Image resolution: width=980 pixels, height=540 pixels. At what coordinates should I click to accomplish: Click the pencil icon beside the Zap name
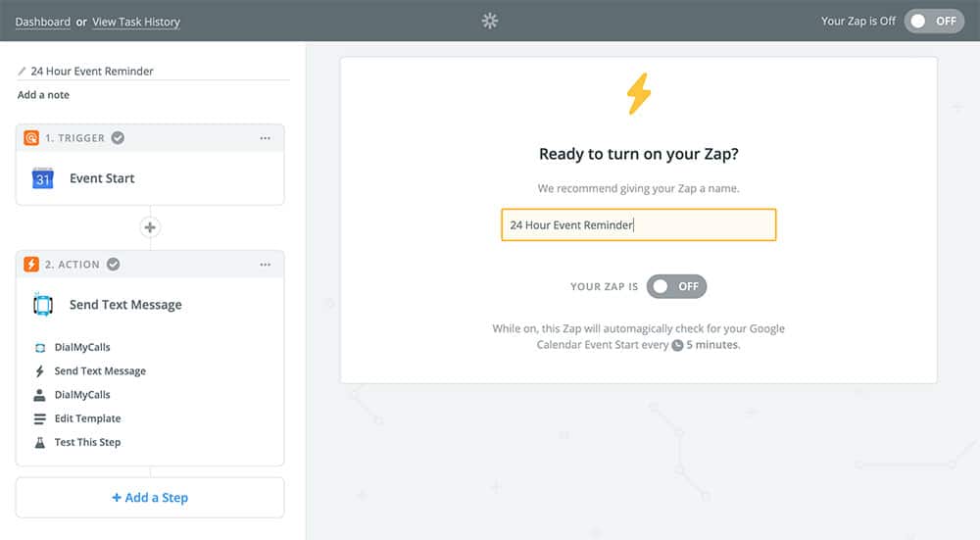click(x=23, y=72)
